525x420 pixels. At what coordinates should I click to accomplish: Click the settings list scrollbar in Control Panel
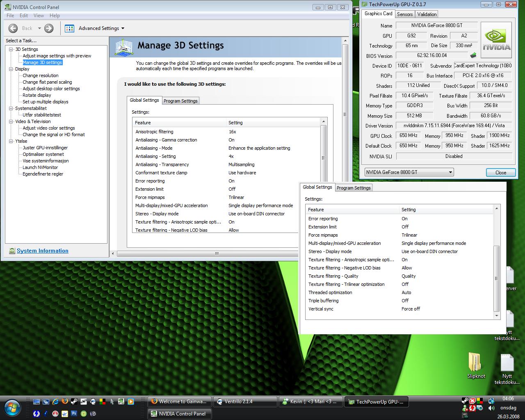[x=323, y=157]
